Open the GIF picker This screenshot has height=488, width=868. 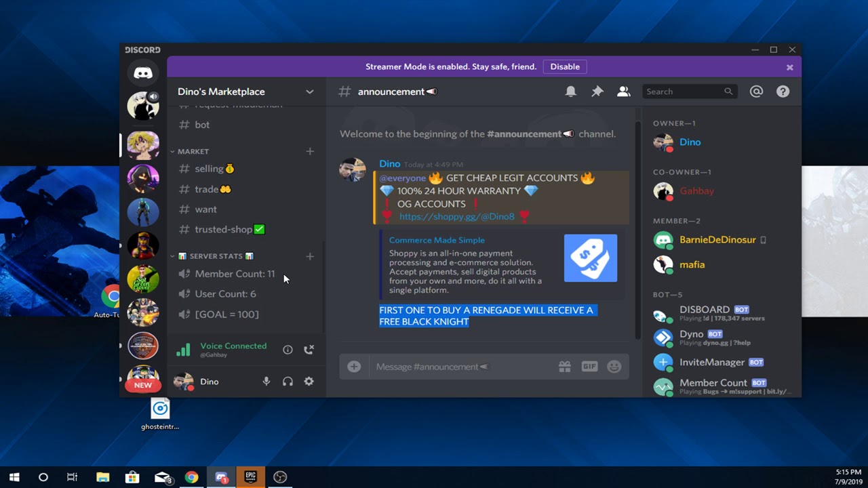point(589,367)
